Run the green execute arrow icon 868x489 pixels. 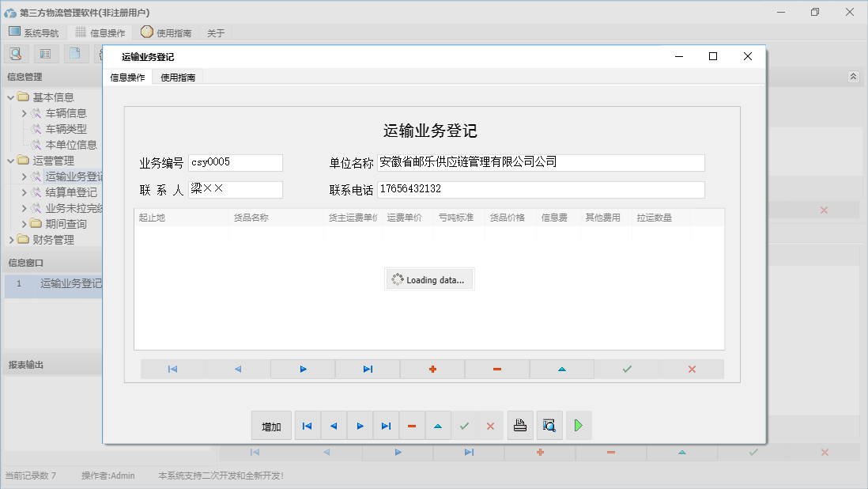click(578, 426)
